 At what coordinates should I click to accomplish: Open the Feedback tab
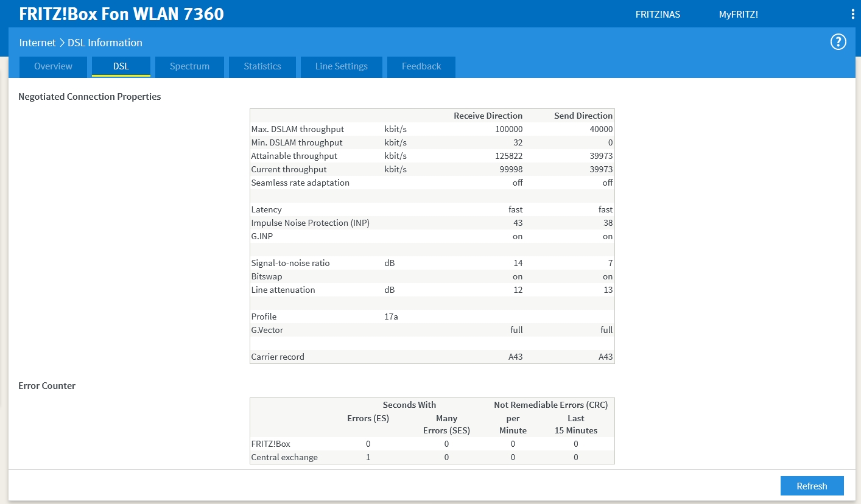coord(421,66)
